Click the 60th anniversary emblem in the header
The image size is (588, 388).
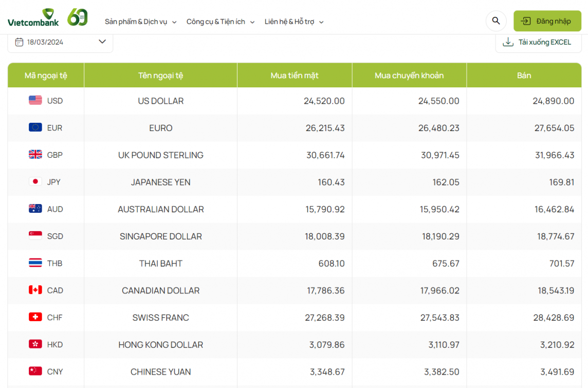click(78, 17)
